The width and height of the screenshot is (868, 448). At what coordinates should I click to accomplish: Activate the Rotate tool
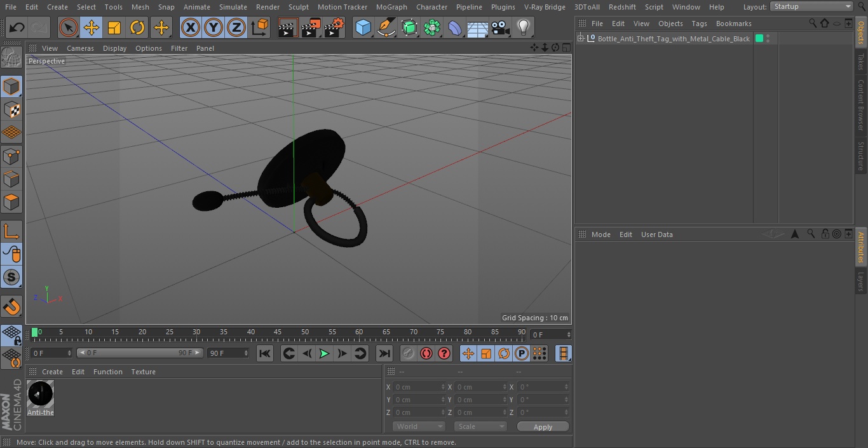[137, 27]
